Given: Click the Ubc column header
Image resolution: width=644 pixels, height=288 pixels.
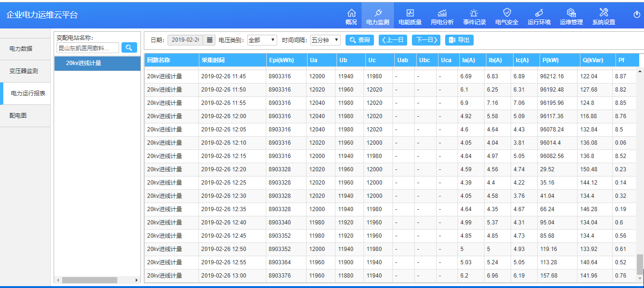Looking at the screenshot, I should (426, 60).
